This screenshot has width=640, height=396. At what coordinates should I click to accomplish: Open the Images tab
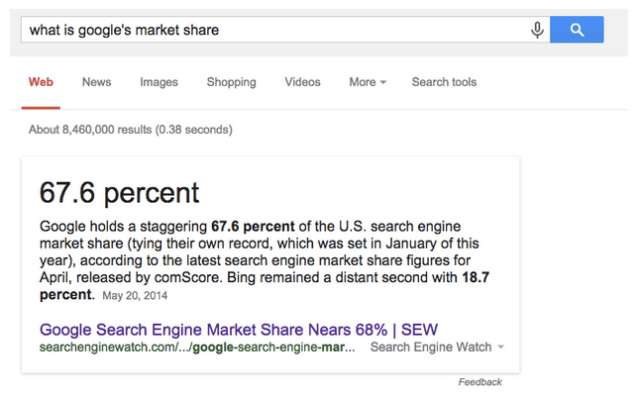(x=159, y=82)
